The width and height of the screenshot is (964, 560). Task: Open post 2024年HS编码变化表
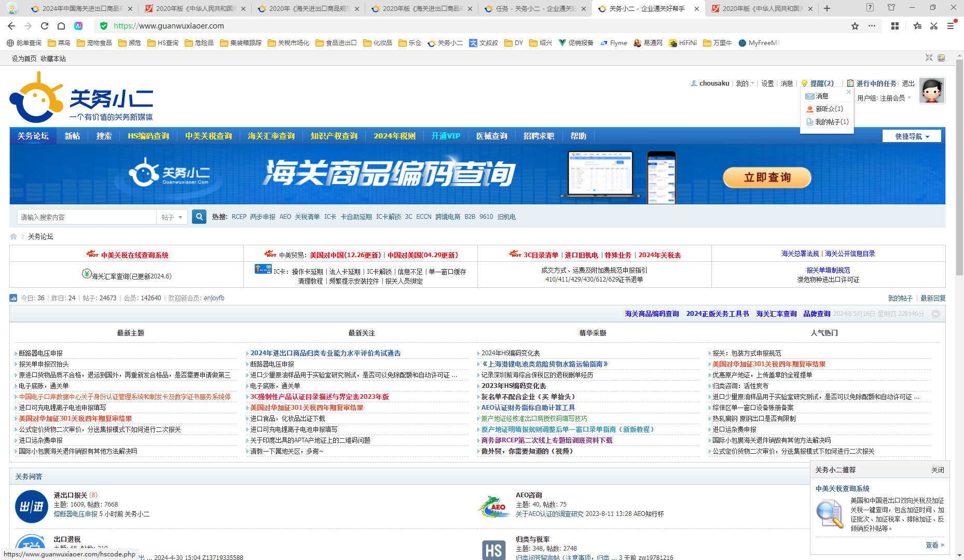pyautogui.click(x=511, y=353)
